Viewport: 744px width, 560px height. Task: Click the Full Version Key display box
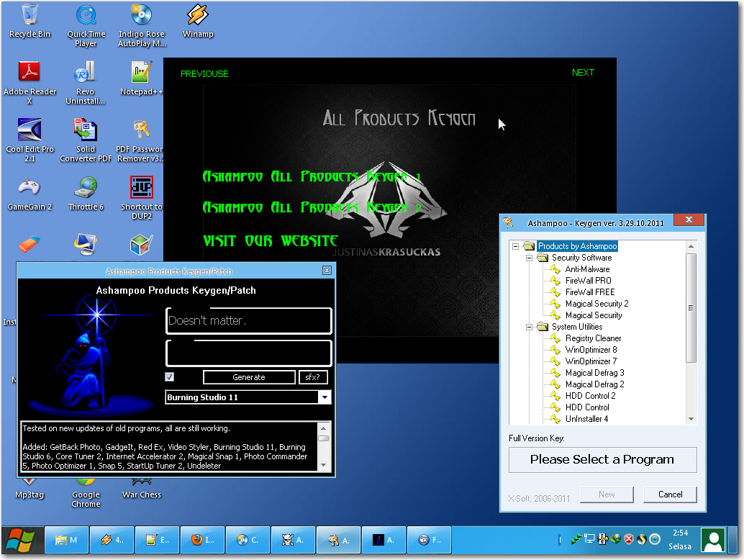[602, 460]
